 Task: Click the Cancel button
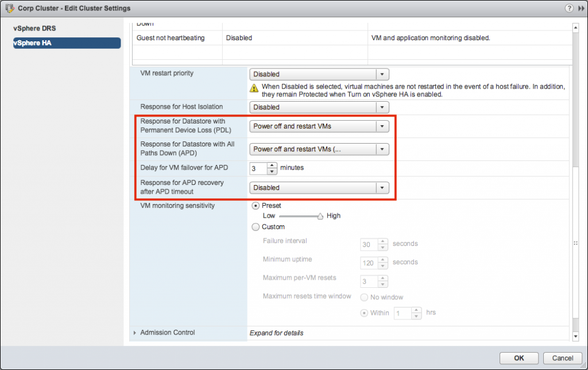pyautogui.click(x=563, y=358)
